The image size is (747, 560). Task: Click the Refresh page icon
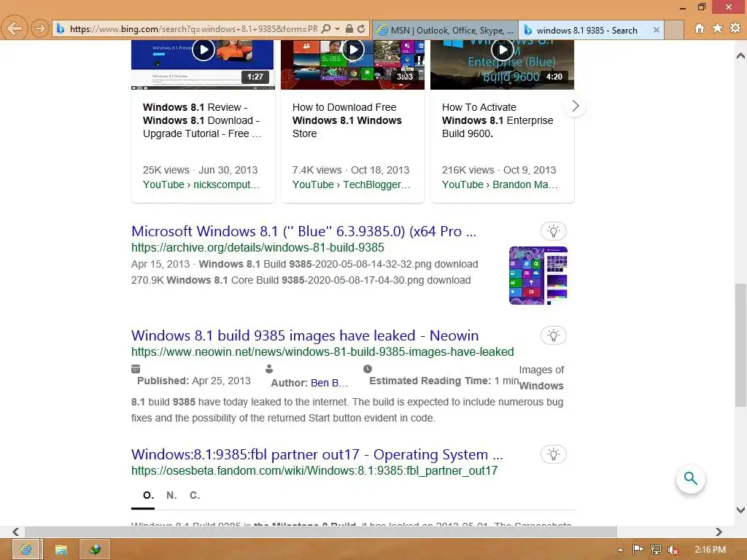coord(361,28)
